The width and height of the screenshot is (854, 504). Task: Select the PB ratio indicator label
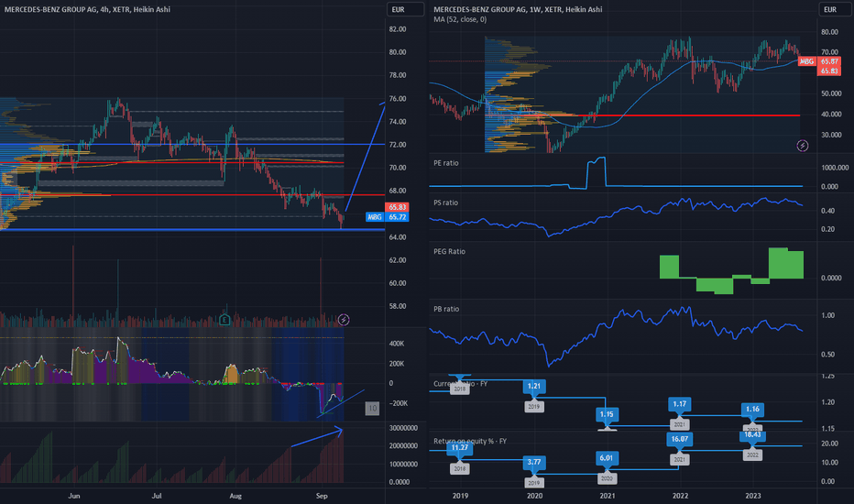446,309
